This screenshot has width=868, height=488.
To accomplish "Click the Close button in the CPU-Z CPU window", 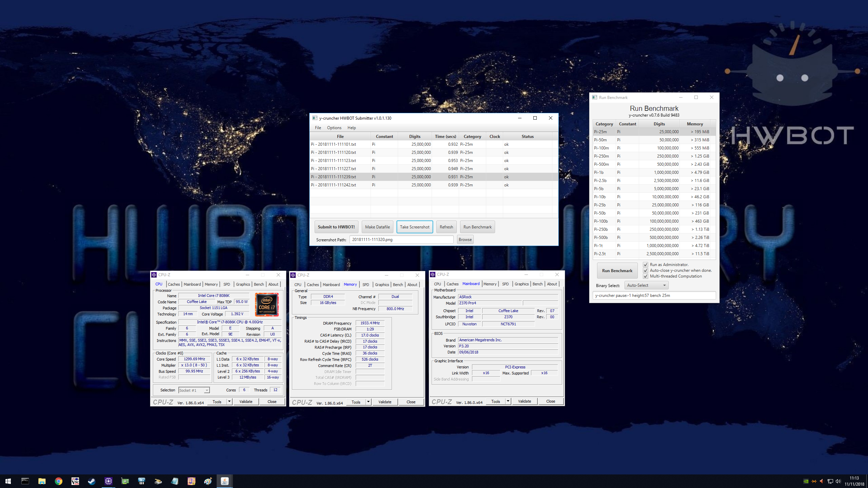I will coord(272,402).
